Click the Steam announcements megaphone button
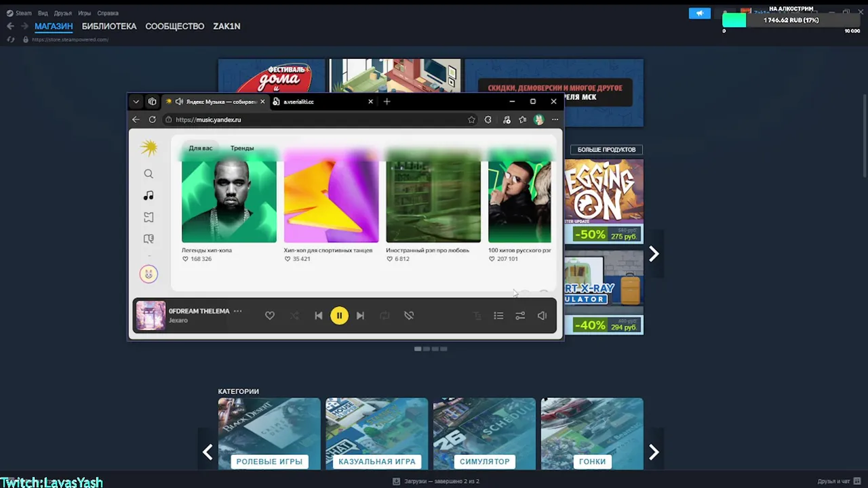 pos(699,13)
